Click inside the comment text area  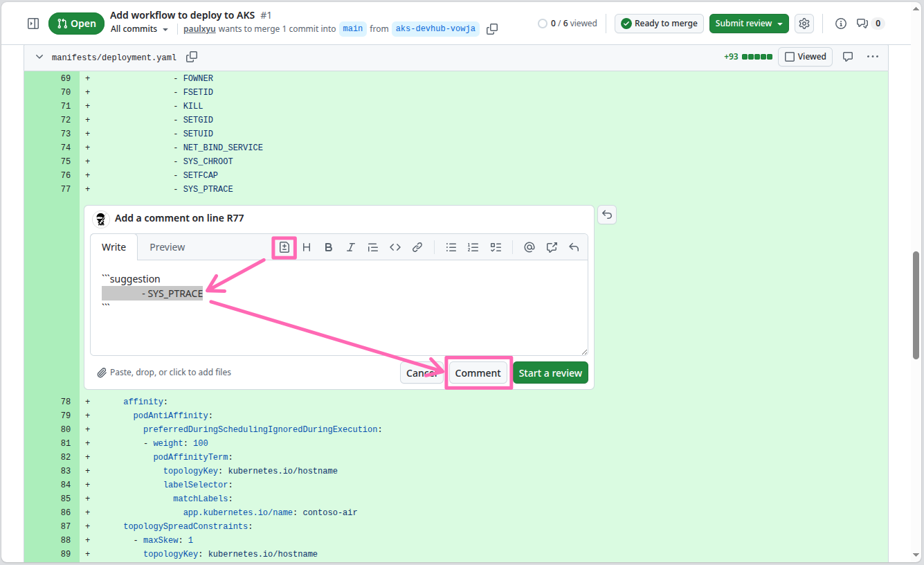(339, 307)
